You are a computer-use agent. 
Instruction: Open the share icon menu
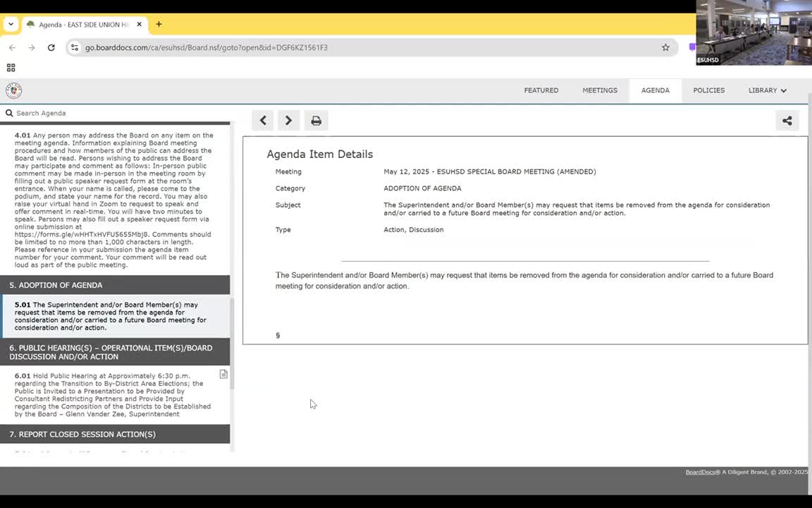(x=787, y=121)
